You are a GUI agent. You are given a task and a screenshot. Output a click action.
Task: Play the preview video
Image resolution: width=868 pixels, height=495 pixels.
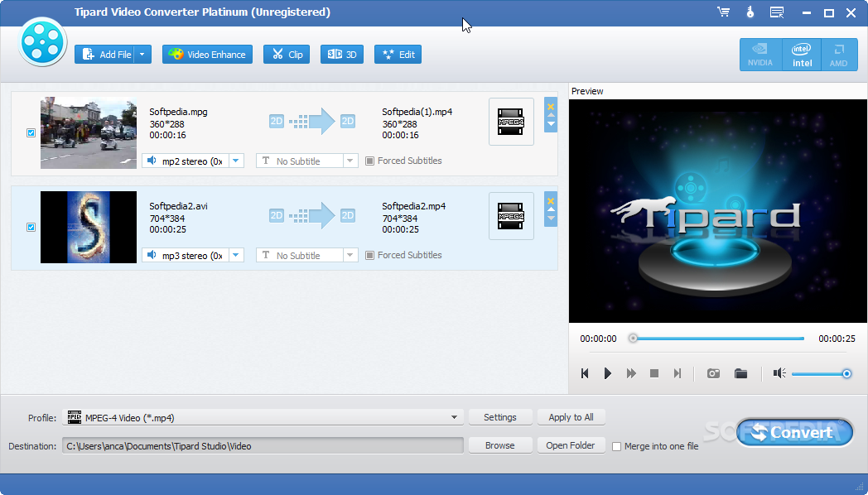point(607,373)
